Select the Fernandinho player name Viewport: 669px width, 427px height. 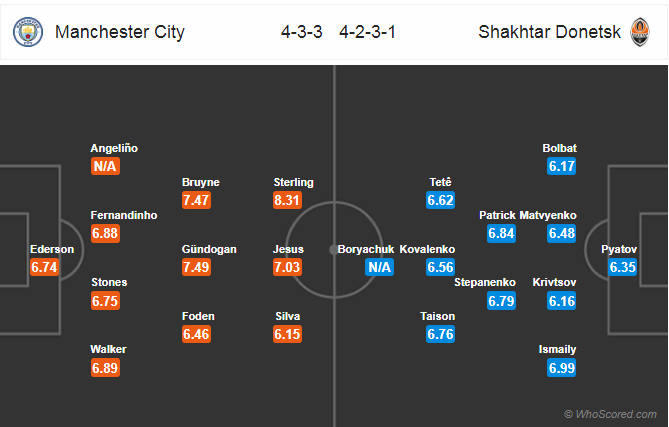pos(124,215)
